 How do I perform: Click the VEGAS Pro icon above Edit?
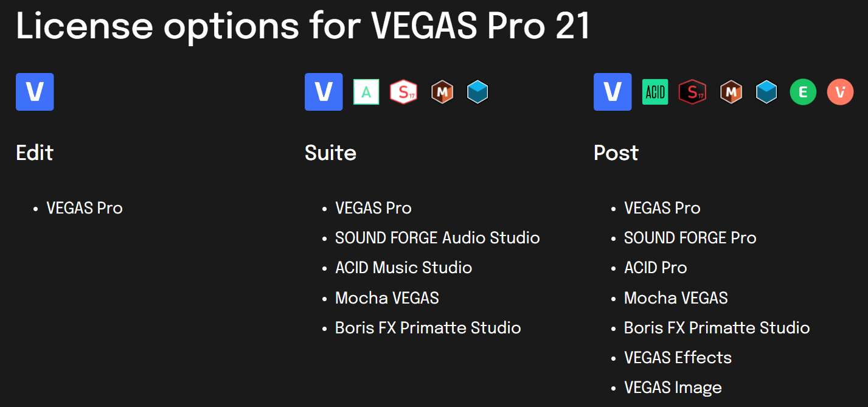coord(35,92)
